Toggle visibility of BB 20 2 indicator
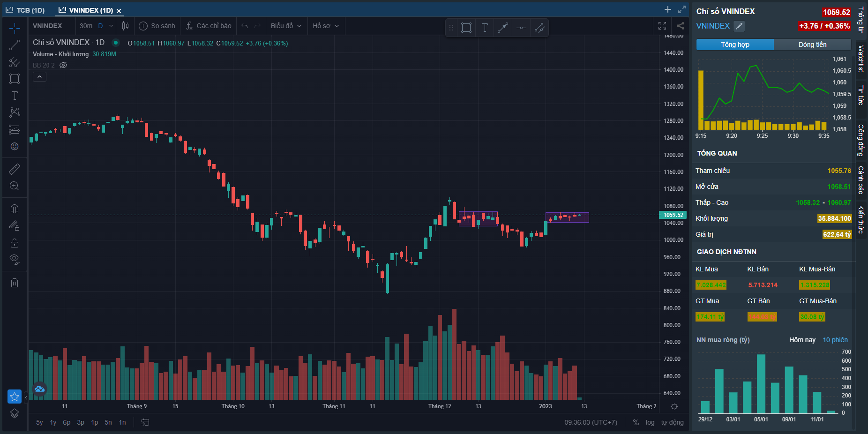The image size is (868, 434). click(63, 65)
